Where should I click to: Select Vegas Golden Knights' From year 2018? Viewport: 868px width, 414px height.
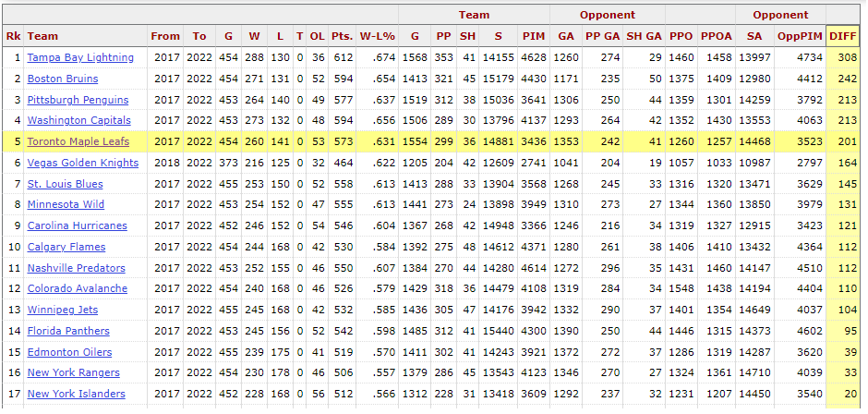[x=167, y=163]
